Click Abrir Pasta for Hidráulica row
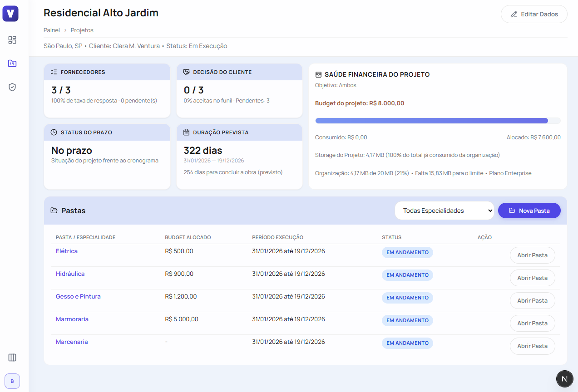This screenshot has height=392, width=578. tap(532, 278)
